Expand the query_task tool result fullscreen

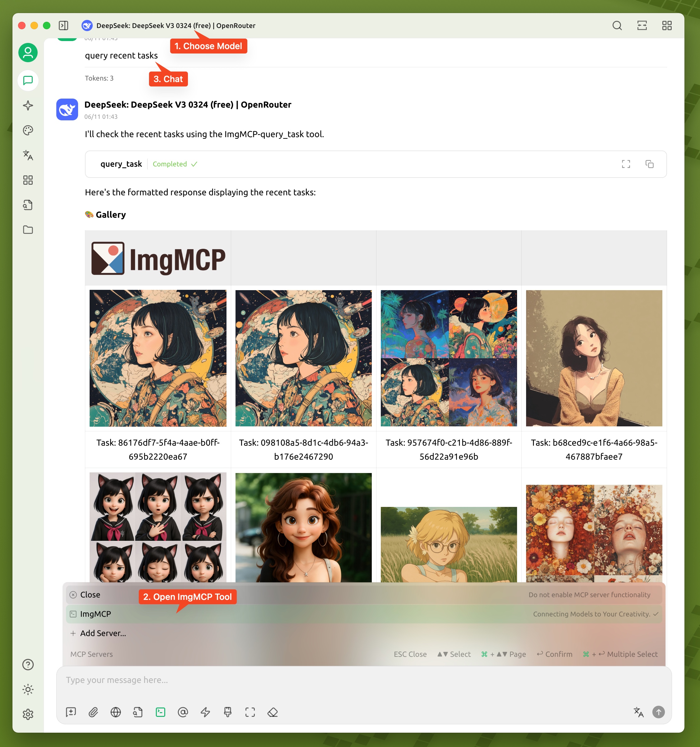point(626,164)
